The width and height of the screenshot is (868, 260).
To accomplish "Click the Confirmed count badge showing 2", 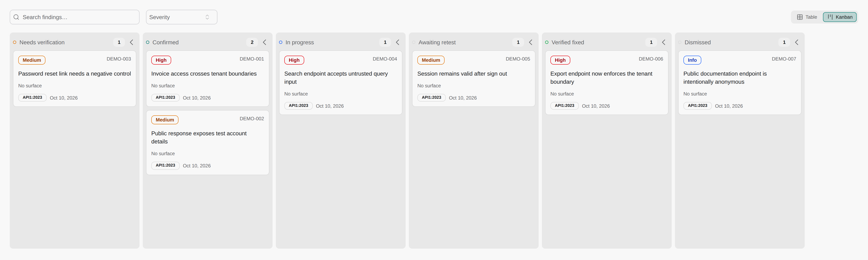I will [252, 42].
